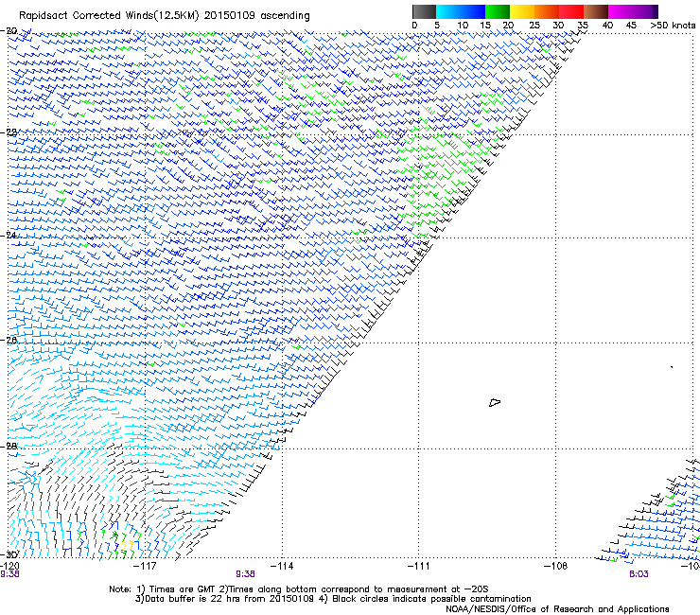Click the dark purple >50 knots swatch
Viewport: 700px width, 615px height.
pyautogui.click(x=656, y=11)
